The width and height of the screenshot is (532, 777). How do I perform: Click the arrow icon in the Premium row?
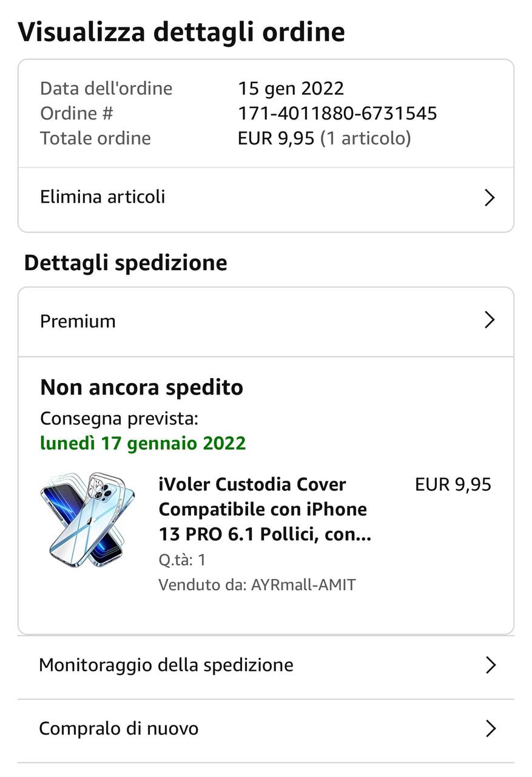coord(490,320)
